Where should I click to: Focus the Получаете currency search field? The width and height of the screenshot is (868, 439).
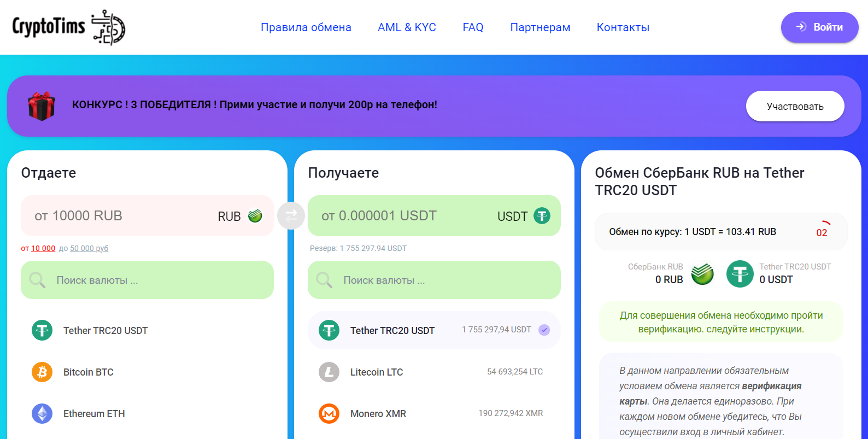tap(434, 280)
